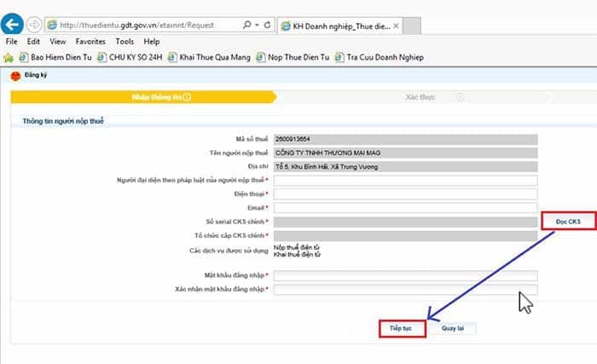Click the refresh icon in address bar
597x364 pixels.
(269, 25)
